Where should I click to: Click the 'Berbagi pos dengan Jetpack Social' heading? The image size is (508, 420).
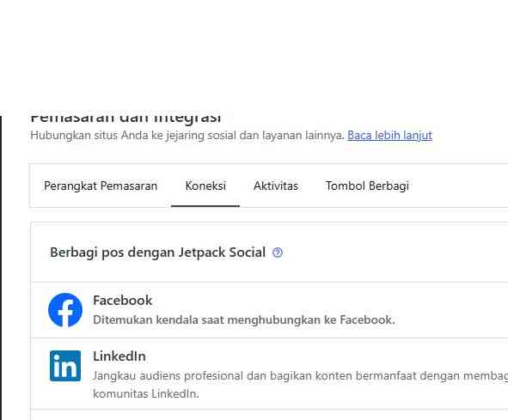pos(158,253)
